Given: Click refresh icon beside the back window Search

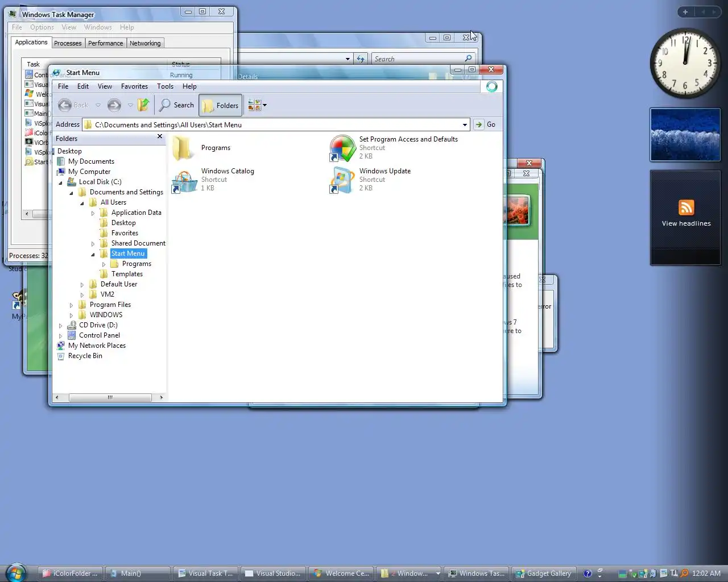Looking at the screenshot, I should [x=361, y=59].
